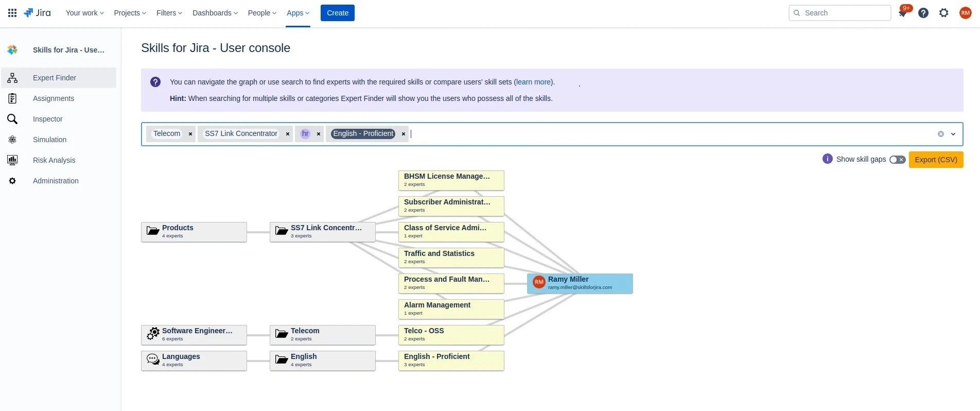This screenshot has width=980, height=411.
Task: Click the Expert Finder sidebar icon
Action: pos(12,78)
